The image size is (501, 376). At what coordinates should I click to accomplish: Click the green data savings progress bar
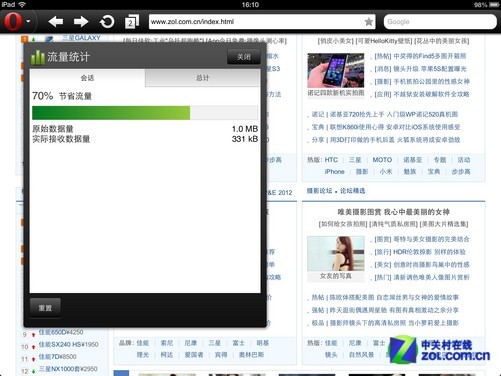coord(145,113)
